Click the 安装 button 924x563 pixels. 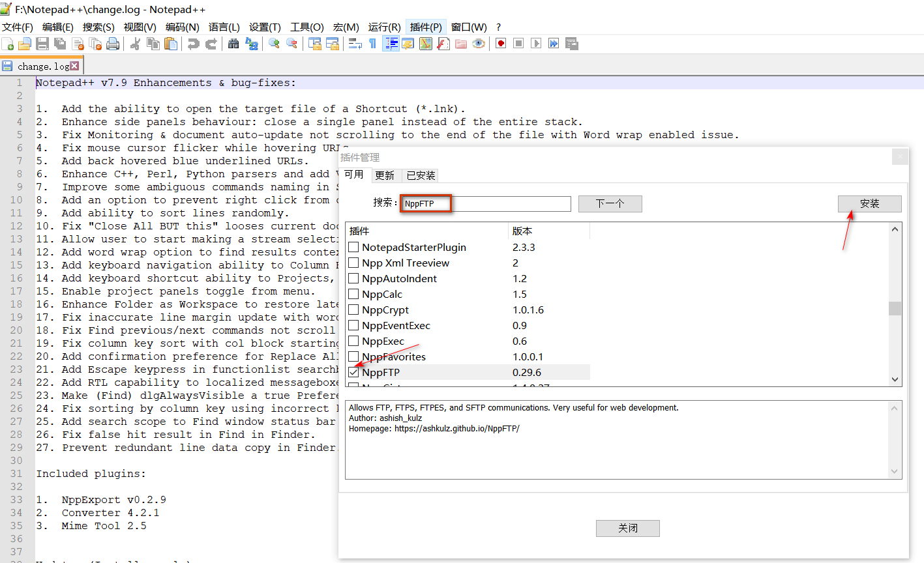[x=870, y=204]
